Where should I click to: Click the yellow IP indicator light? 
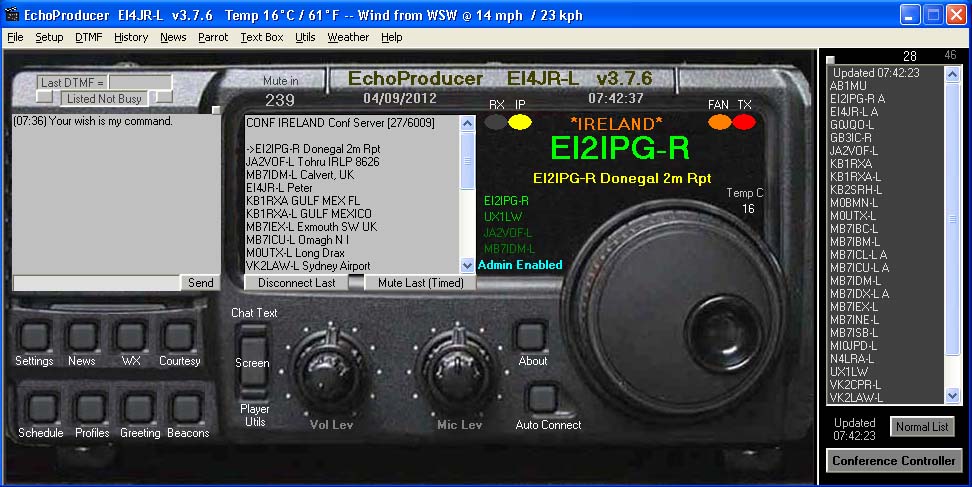tap(520, 122)
